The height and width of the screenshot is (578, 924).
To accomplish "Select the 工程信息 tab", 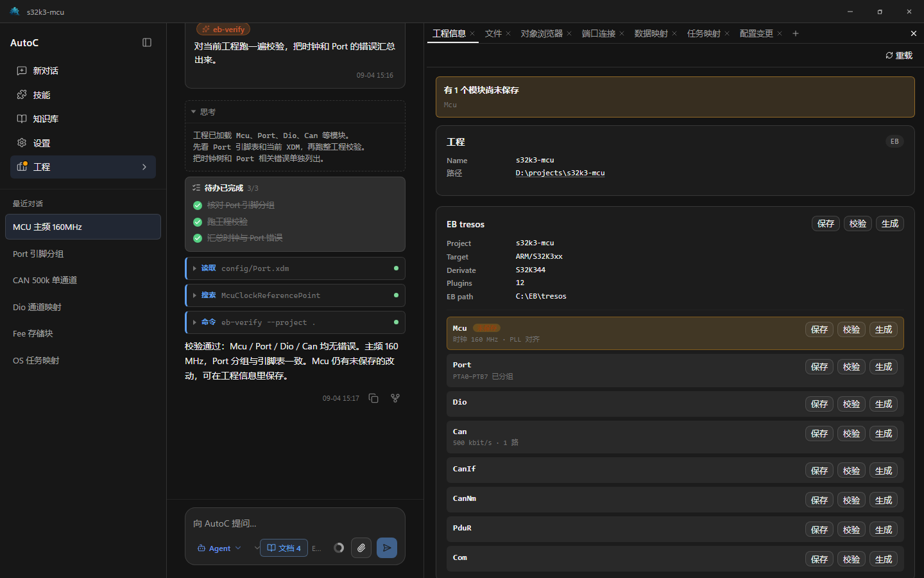I will point(449,33).
